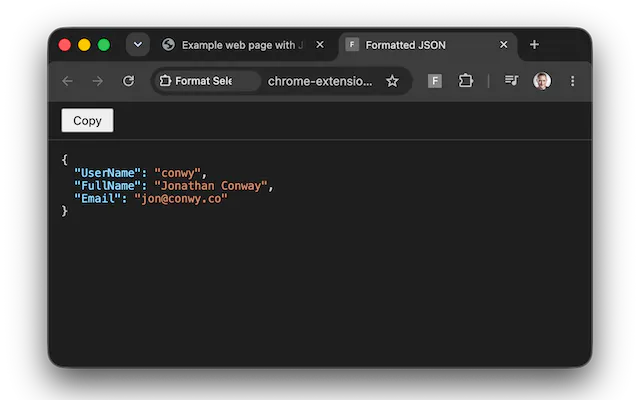Focus the chrome-extension address bar
The height and width of the screenshot is (400, 640).
click(320, 81)
